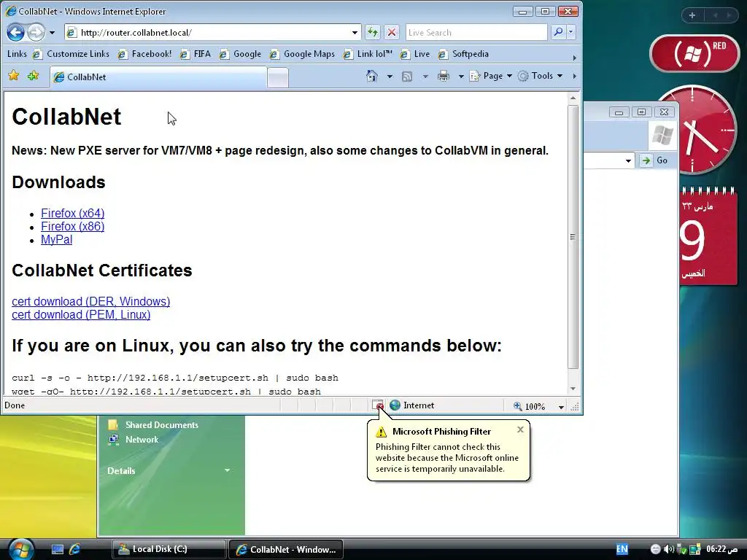Image resolution: width=747 pixels, height=560 pixels.
Task: Expand the Feeds dropdown arrow
Action: click(x=425, y=76)
